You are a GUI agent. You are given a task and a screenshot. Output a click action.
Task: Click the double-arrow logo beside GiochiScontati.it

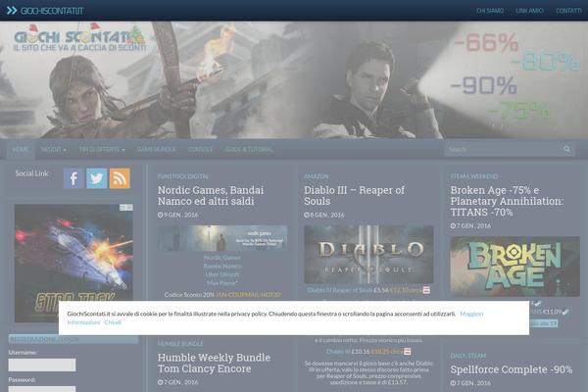tap(12, 11)
